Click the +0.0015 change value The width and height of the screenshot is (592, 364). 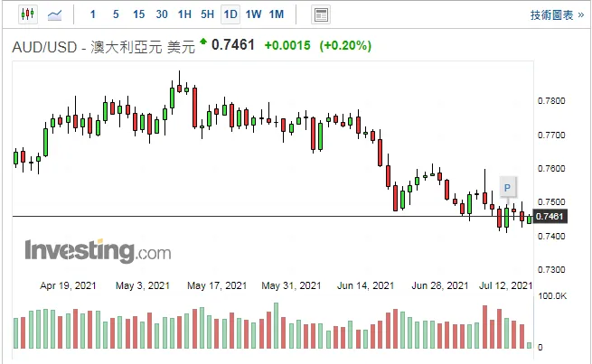(287, 46)
